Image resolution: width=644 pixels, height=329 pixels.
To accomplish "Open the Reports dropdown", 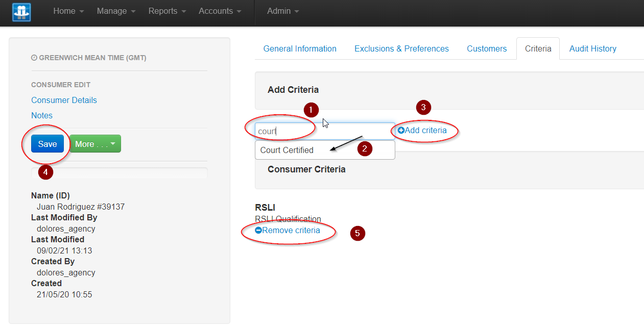I will point(167,11).
